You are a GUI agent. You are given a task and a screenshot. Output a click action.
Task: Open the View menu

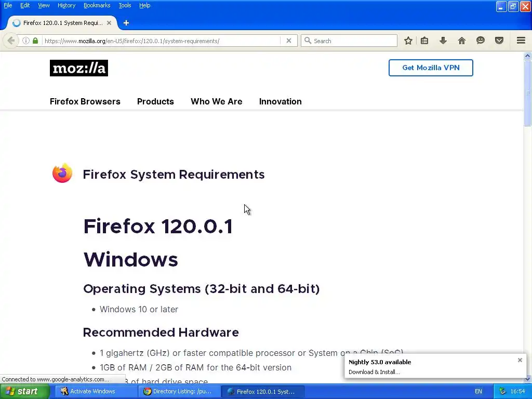(x=44, y=5)
